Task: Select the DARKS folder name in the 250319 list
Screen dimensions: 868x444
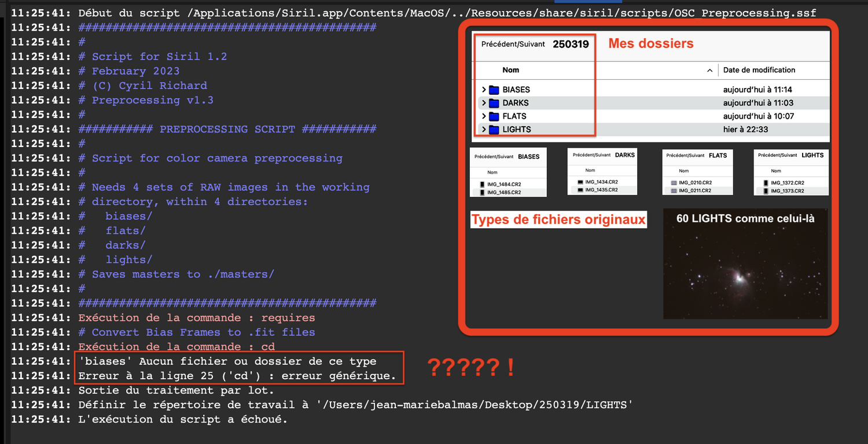Action: click(516, 103)
